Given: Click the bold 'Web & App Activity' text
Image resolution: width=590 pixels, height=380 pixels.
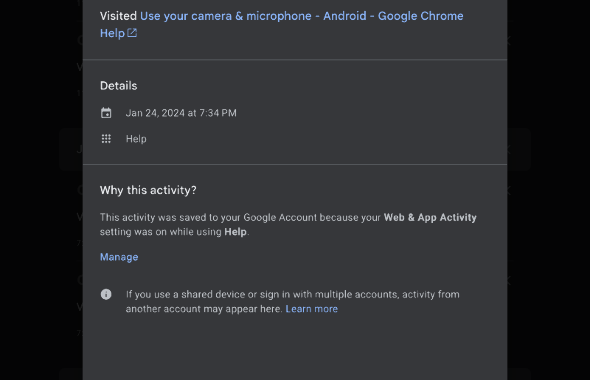Looking at the screenshot, I should click(430, 217).
